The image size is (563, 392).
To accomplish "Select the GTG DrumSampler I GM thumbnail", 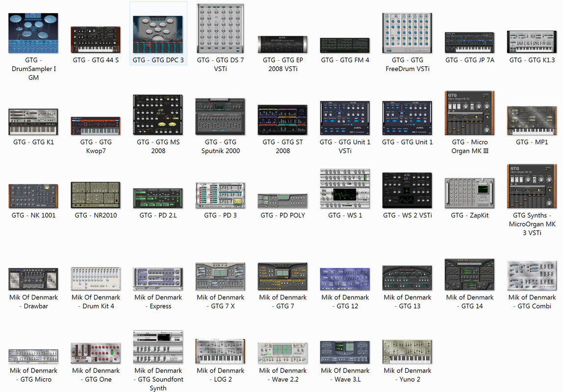I will (33, 33).
